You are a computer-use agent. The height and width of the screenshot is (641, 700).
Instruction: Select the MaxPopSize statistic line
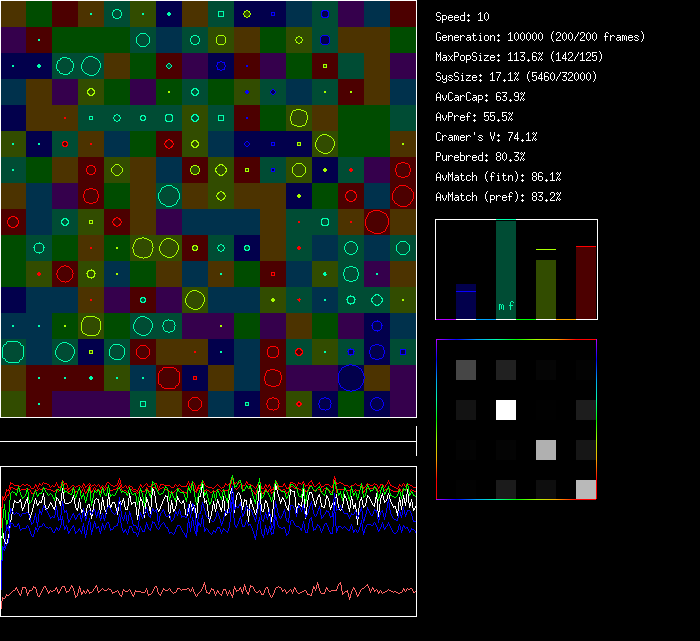pos(526,57)
